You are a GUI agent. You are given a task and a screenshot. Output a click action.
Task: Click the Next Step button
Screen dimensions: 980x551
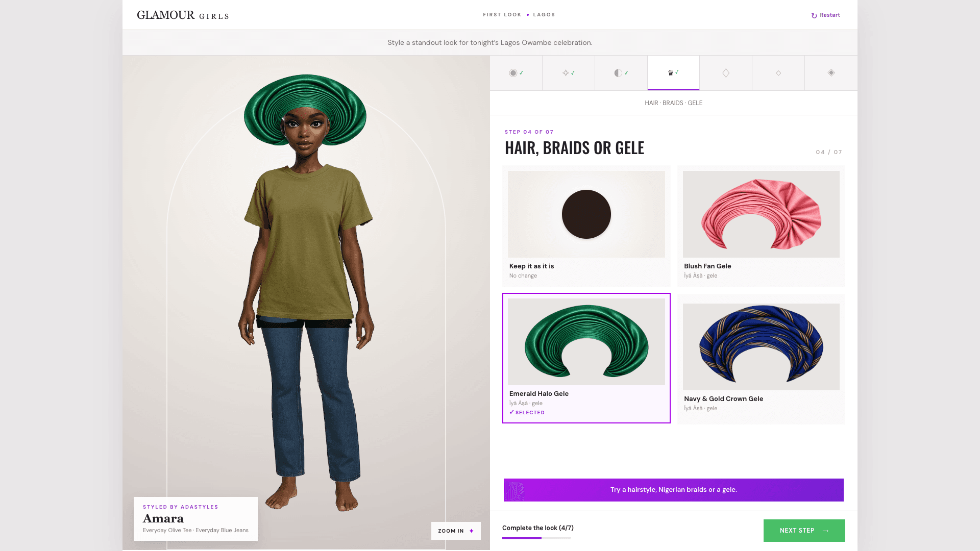pyautogui.click(x=804, y=531)
